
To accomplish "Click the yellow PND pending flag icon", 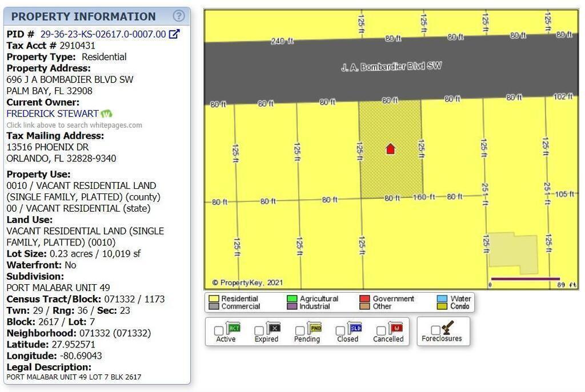I will [x=314, y=328].
